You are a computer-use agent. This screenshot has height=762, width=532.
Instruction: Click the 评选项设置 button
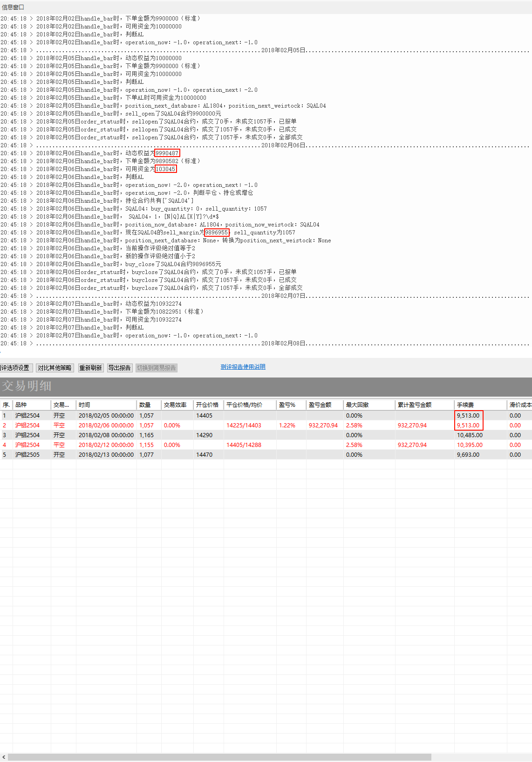tap(15, 368)
